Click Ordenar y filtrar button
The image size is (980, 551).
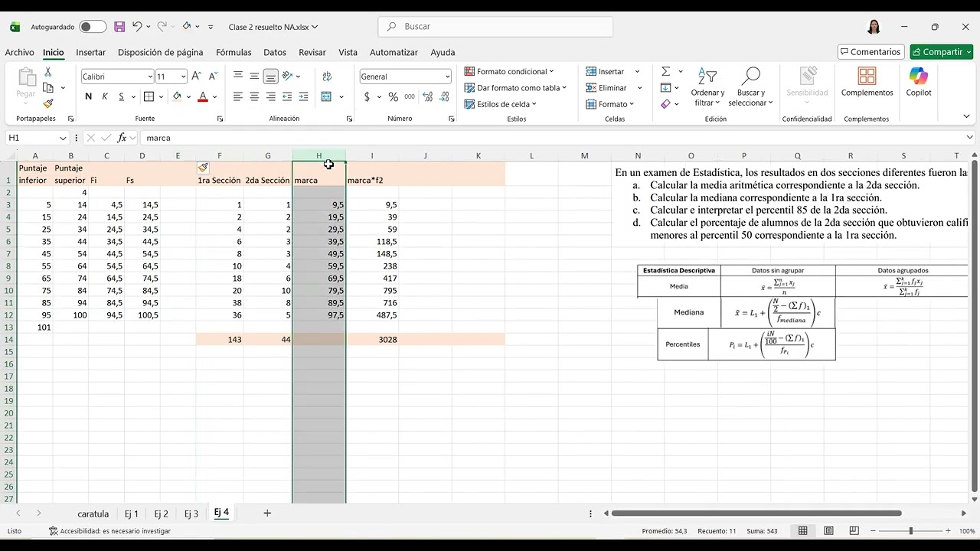pos(707,86)
